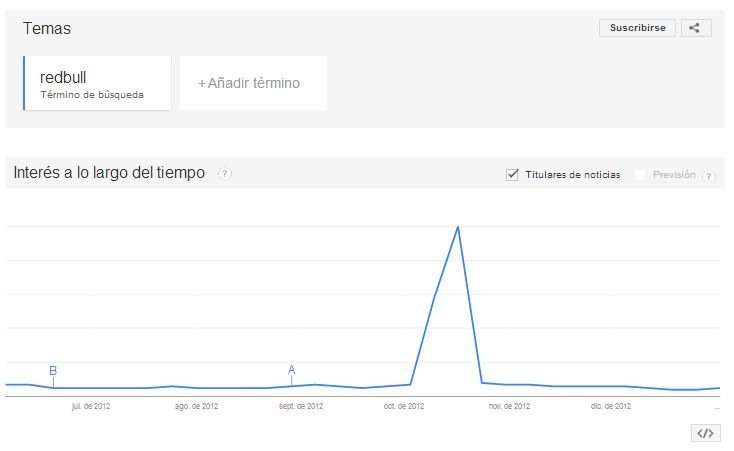Click the oct. de 2012 axis label
The width and height of the screenshot is (734, 451).
pyautogui.click(x=404, y=406)
